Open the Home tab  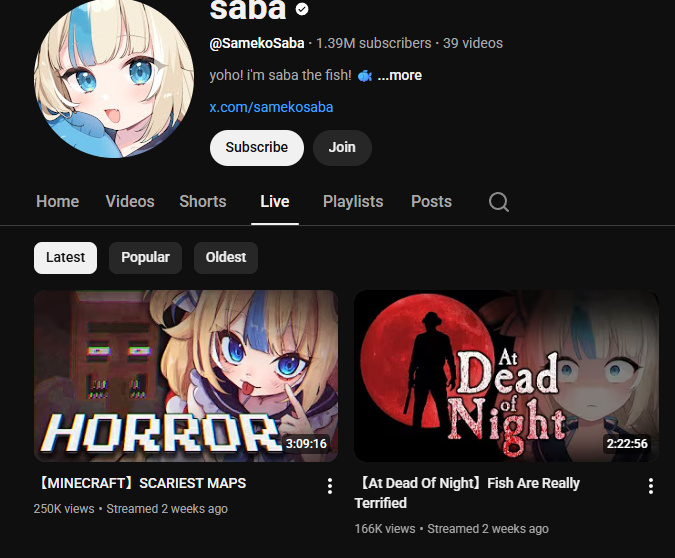point(58,202)
